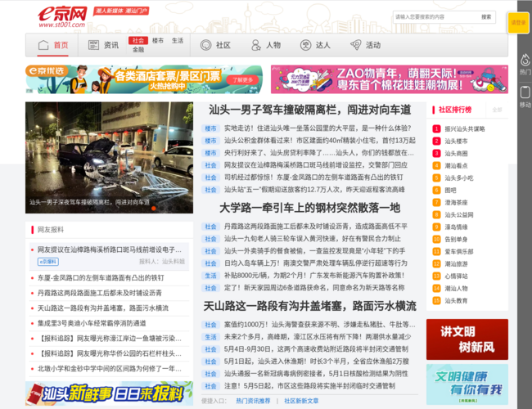Click the e京爆料 tag badge

[48, 262]
